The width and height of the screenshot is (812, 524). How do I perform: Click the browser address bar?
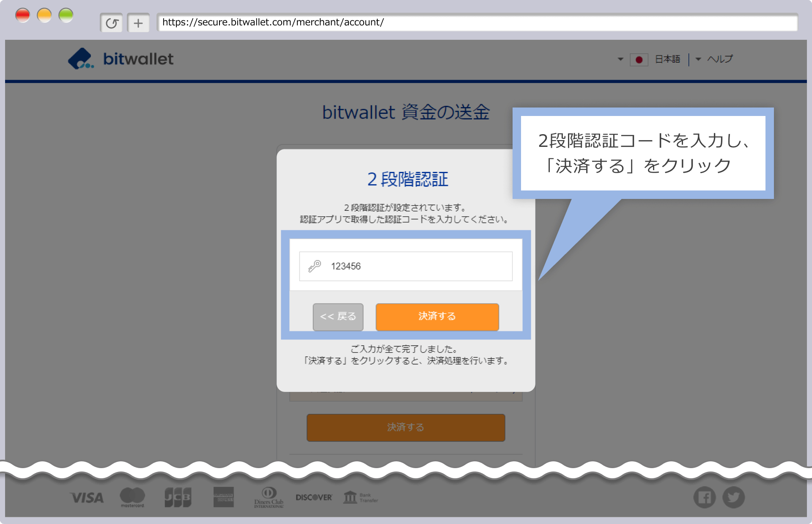pyautogui.click(x=477, y=22)
